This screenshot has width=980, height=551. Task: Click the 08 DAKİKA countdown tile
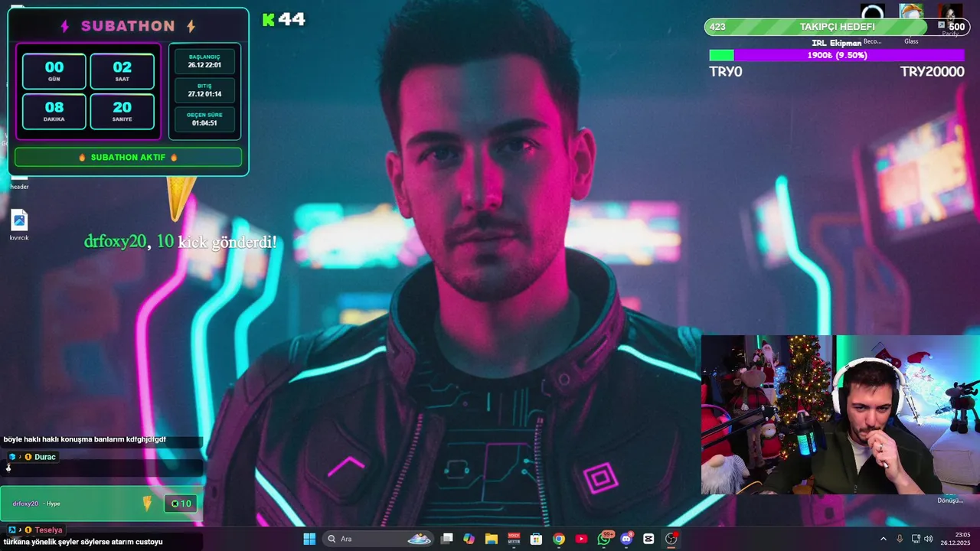tap(54, 112)
